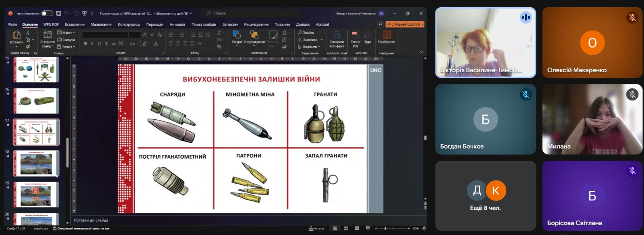The width and height of the screenshot is (644, 235).
Task: Select slide 18 thumbnail in the panel
Action: coord(36,163)
